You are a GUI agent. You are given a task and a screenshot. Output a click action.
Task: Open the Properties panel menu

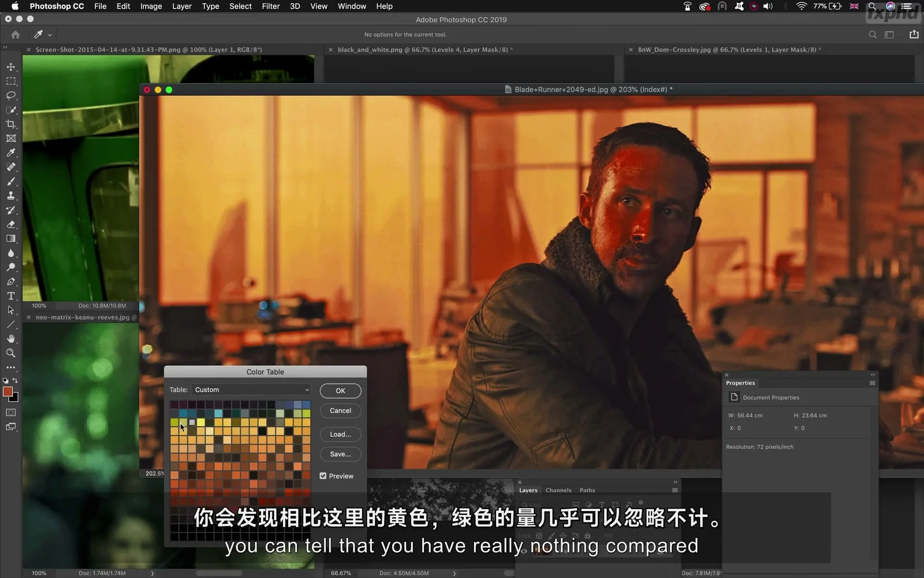coord(872,383)
